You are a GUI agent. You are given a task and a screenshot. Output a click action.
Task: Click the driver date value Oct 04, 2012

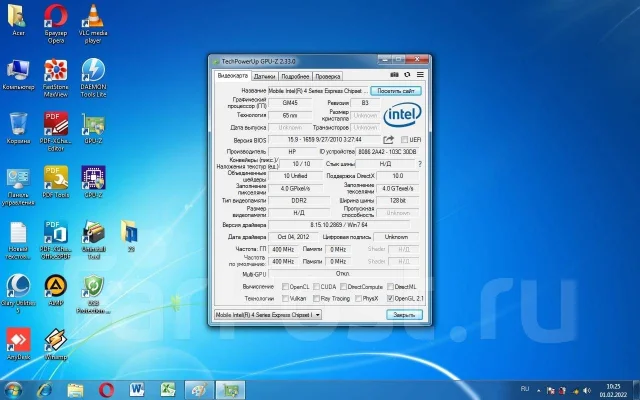[293, 237]
